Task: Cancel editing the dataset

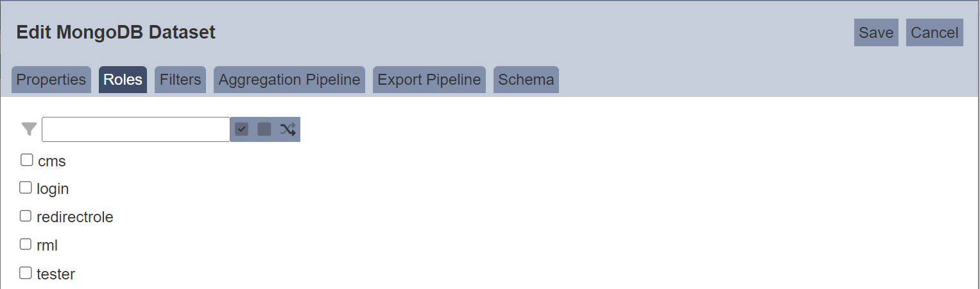Action: pos(934,33)
